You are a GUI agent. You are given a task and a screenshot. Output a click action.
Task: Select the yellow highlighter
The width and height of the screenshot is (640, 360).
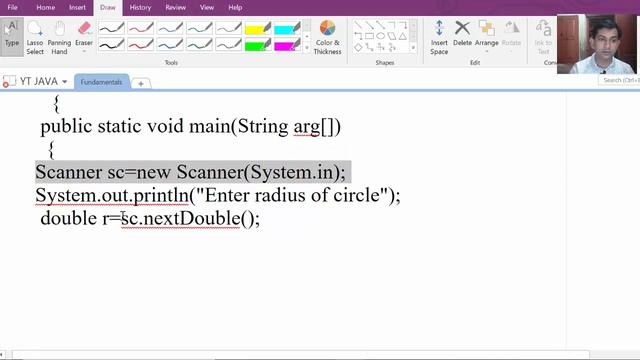[258, 28]
